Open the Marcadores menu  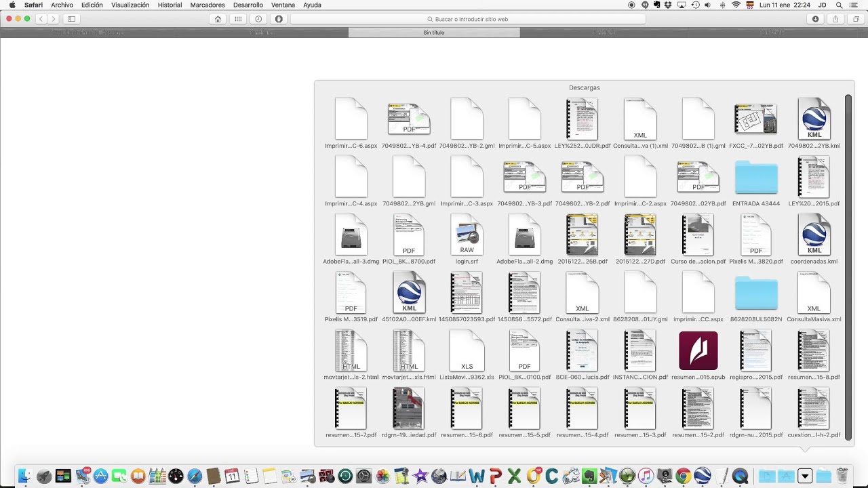208,5
